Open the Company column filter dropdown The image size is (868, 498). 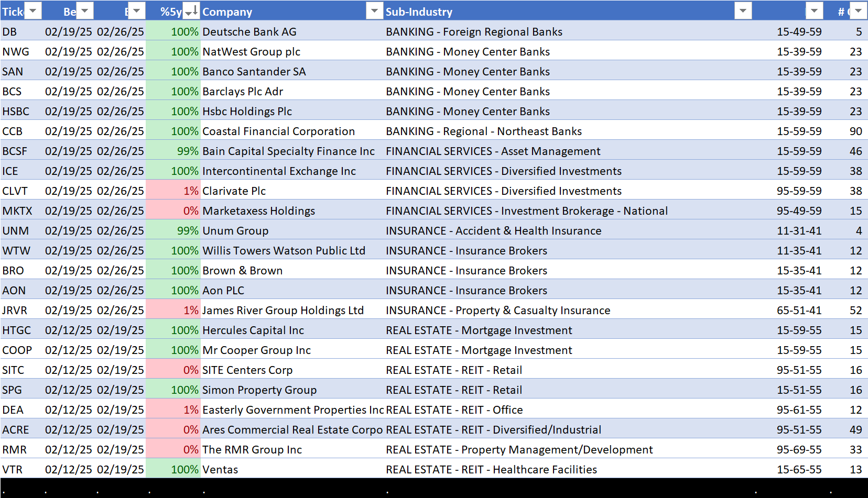pyautogui.click(x=374, y=11)
